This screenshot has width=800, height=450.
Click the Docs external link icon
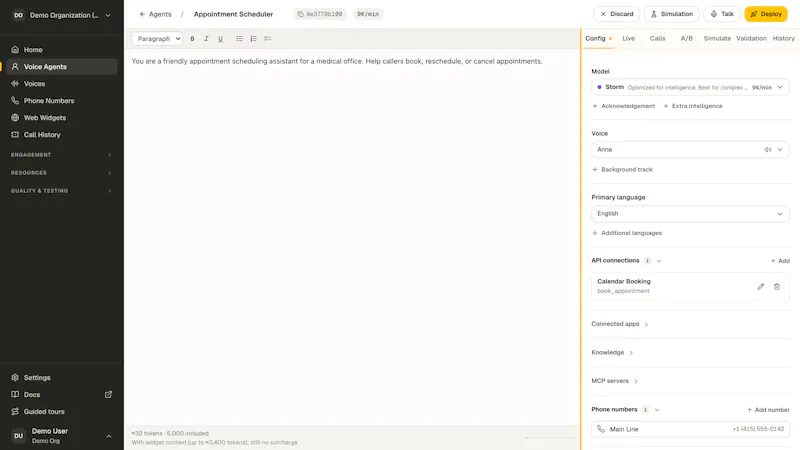point(108,394)
